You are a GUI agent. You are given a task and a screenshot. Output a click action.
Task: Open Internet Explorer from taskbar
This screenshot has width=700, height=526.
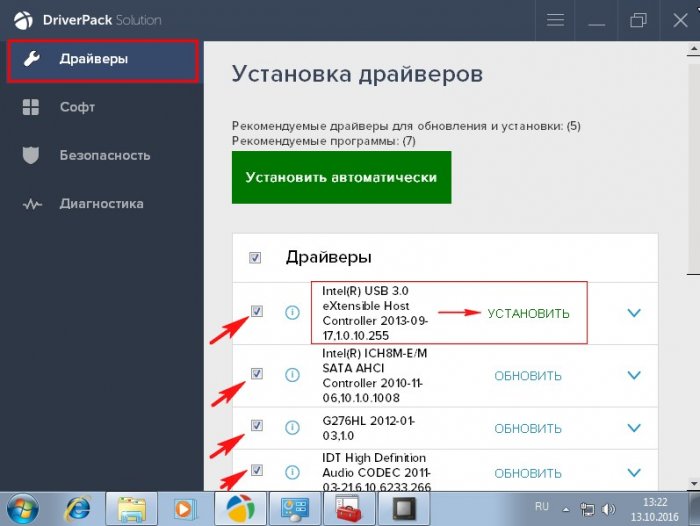pos(79,508)
